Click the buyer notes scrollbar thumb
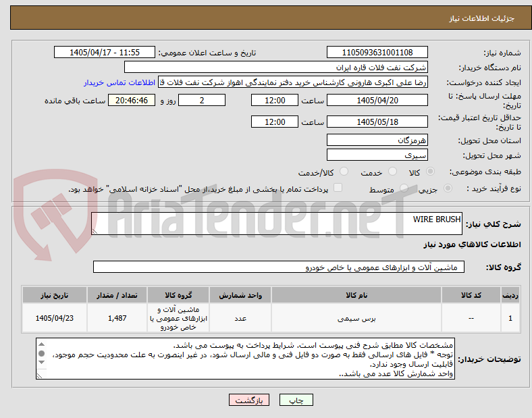The width and height of the screenshot is (532, 418). (x=41, y=354)
